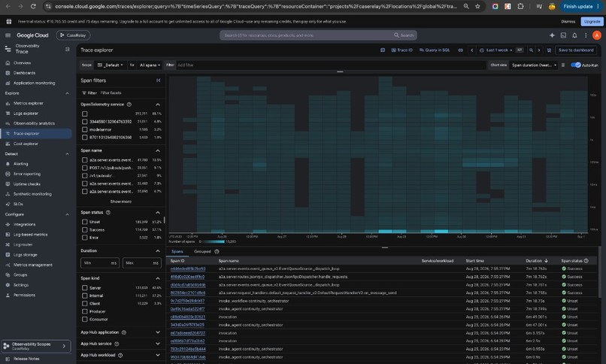The image size is (606, 364).
Task: Open Metrics explorer from sidebar
Action: [x=29, y=103]
